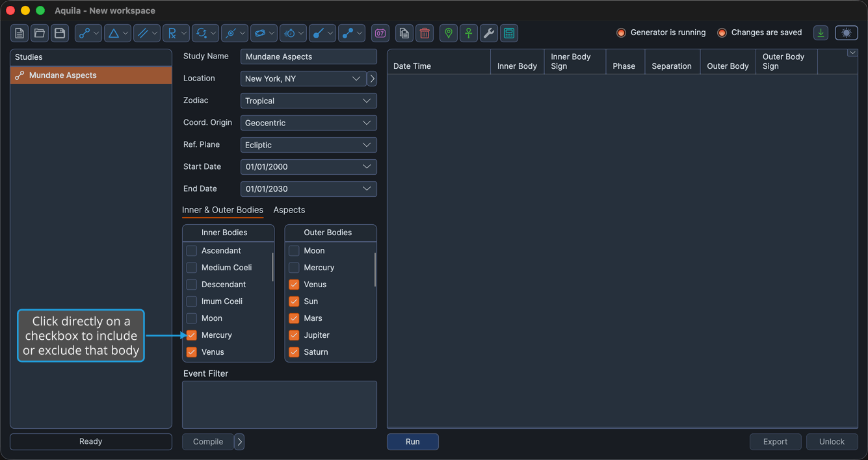Viewport: 868px width, 460px height.
Task: Click the duplicate copy pages icon
Action: [x=404, y=33]
